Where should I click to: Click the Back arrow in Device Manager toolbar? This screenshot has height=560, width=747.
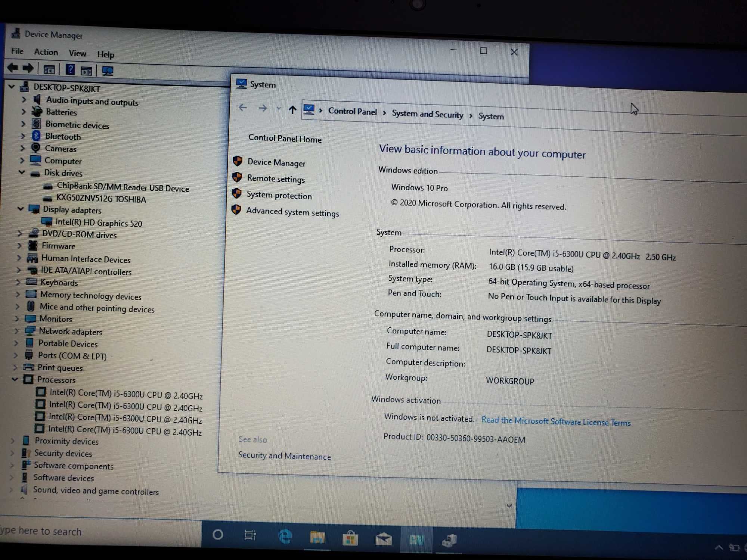[x=13, y=68]
